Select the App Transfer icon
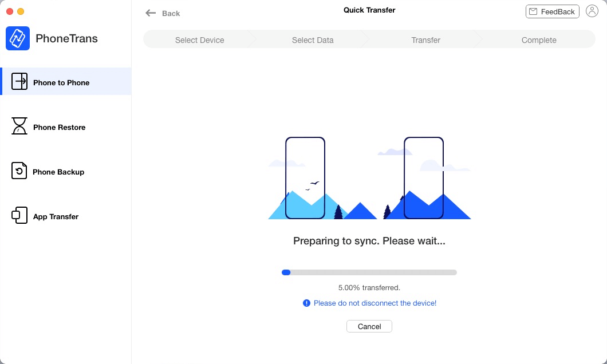607x364 pixels. tap(19, 216)
